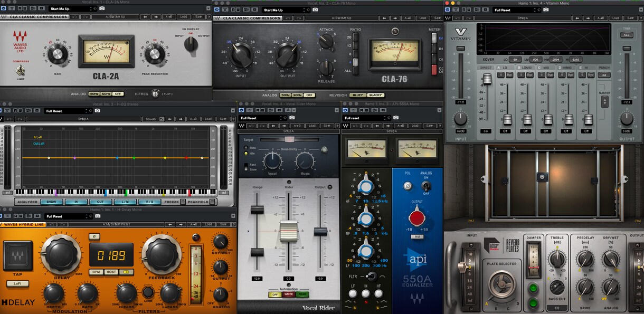
Task: Set Vocal Rider automation to WRITE
Action: pyautogui.click(x=288, y=294)
